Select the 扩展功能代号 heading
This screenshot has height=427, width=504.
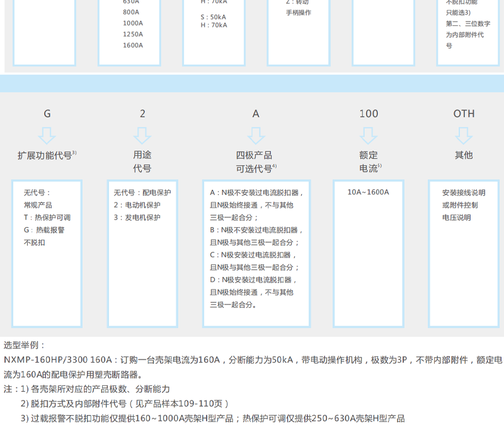pyautogui.click(x=45, y=155)
